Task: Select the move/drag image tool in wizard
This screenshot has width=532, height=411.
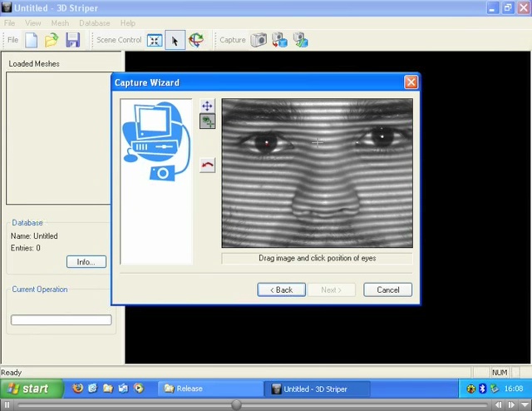Action: click(x=207, y=106)
